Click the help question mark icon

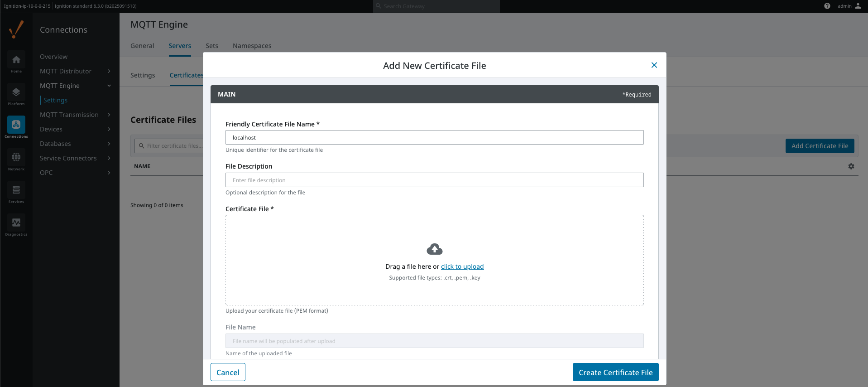[827, 6]
